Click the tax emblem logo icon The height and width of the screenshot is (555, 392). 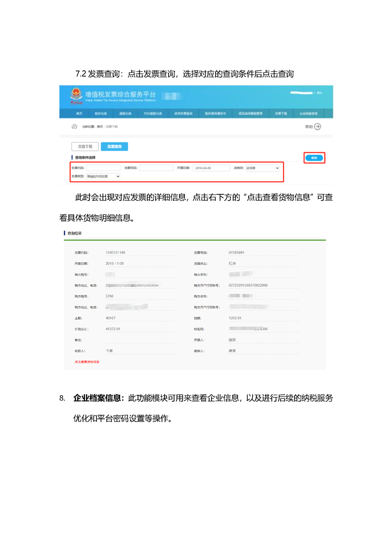coord(76,95)
